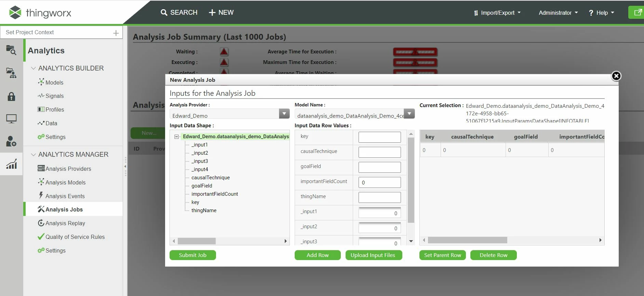Click the importantFieldCount value field
Screen dimensions: 644x296
(380, 182)
